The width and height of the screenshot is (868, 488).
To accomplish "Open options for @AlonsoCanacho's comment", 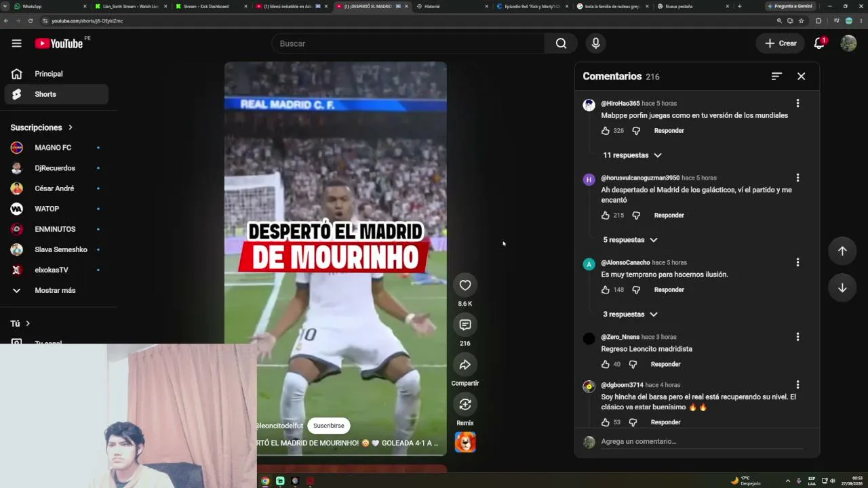I will pos(797,263).
